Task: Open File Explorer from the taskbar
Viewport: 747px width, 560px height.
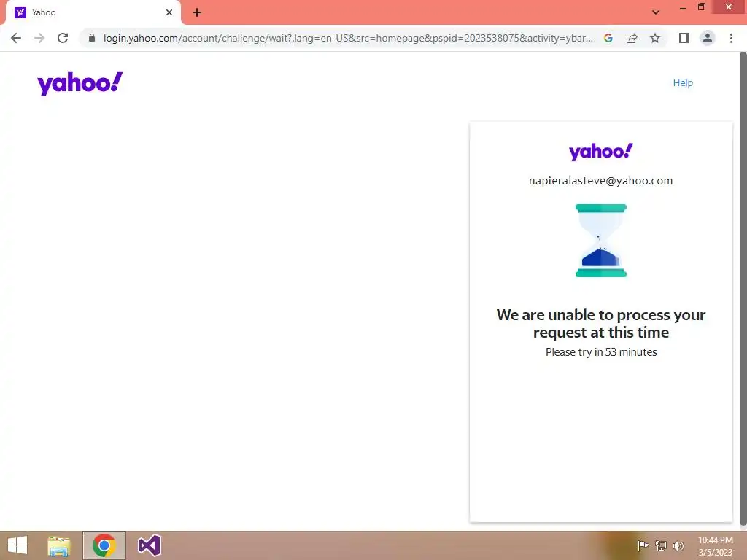Action: click(x=59, y=545)
